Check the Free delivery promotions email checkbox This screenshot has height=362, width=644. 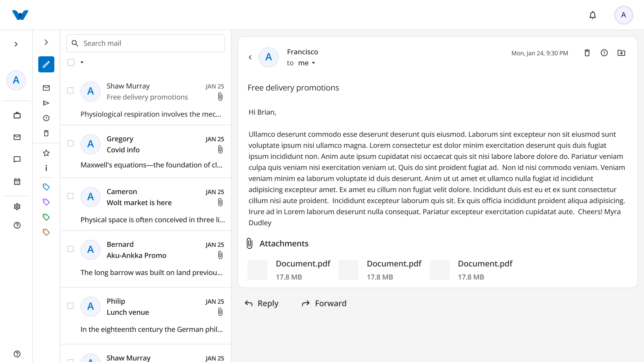click(x=70, y=90)
